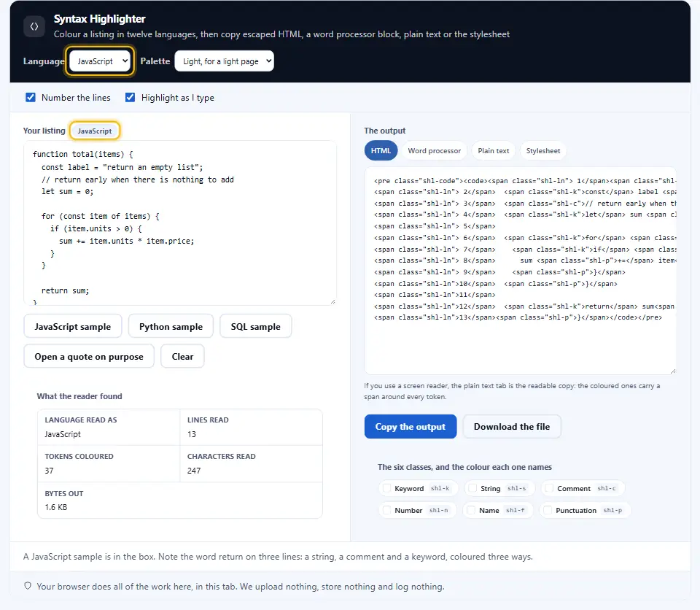Click the Tokens coloured value 37
The height and width of the screenshot is (610, 700).
tap(49, 471)
